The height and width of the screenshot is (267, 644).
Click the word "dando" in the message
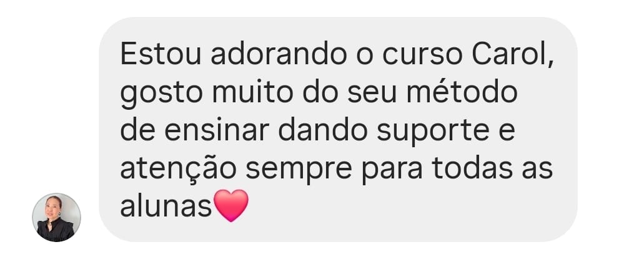323,131
